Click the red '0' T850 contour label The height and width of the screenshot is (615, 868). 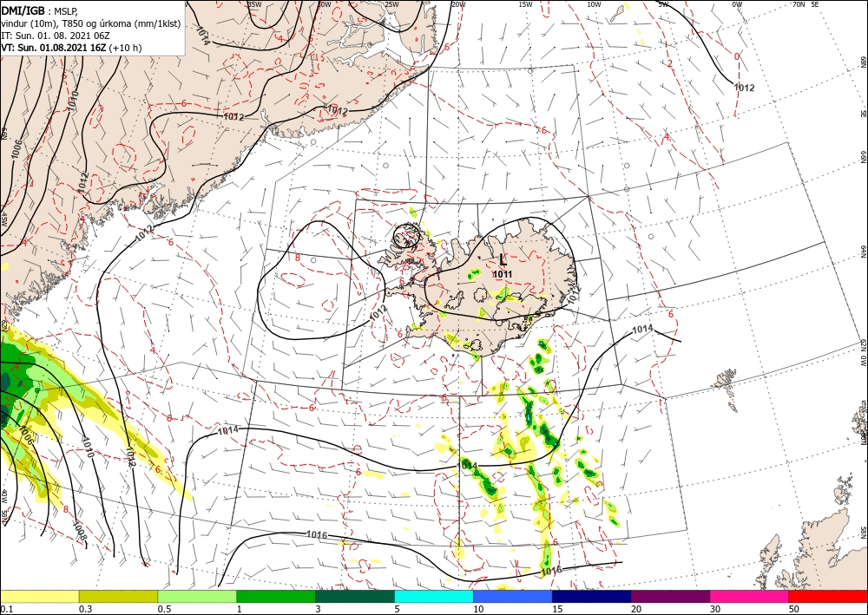[736, 56]
